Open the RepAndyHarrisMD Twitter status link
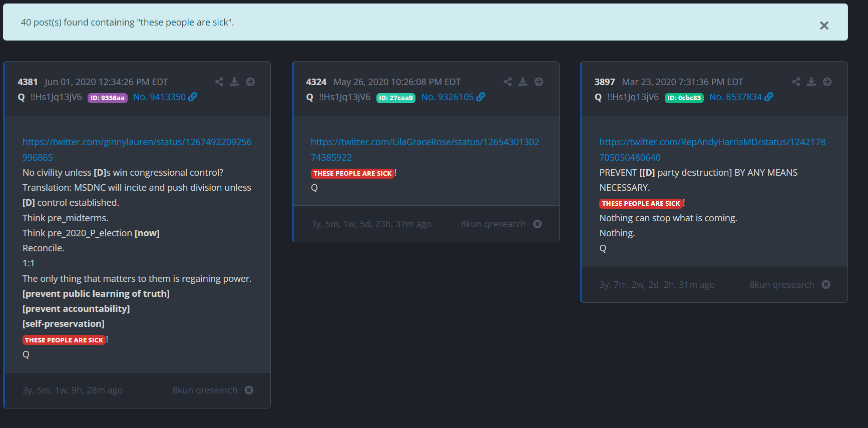The height and width of the screenshot is (428, 868). [712, 150]
